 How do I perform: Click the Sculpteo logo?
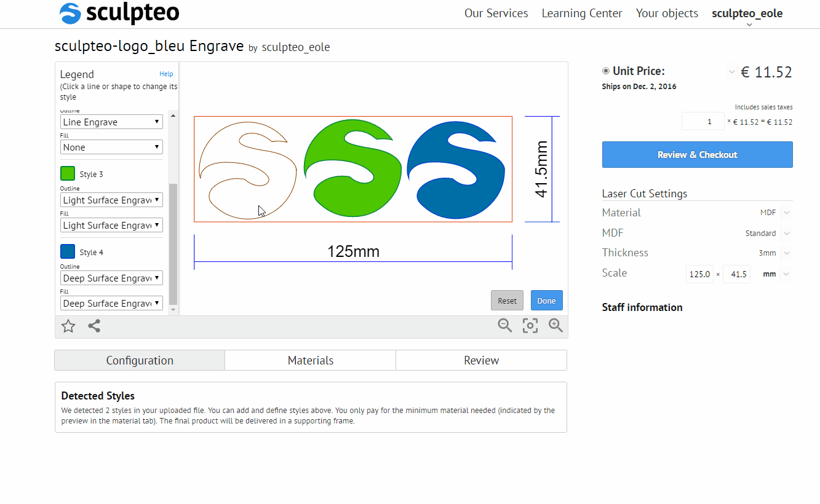pyautogui.click(x=119, y=13)
